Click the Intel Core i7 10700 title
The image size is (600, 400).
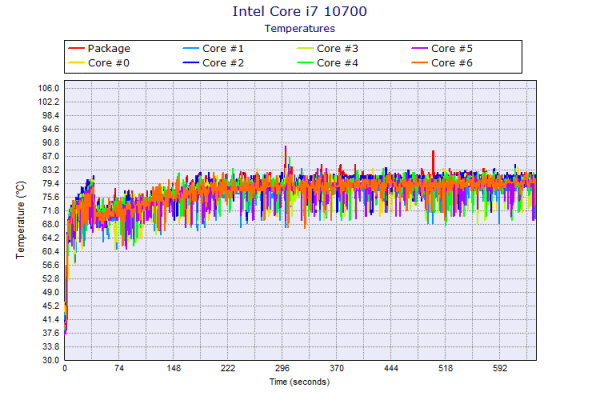pyautogui.click(x=300, y=11)
